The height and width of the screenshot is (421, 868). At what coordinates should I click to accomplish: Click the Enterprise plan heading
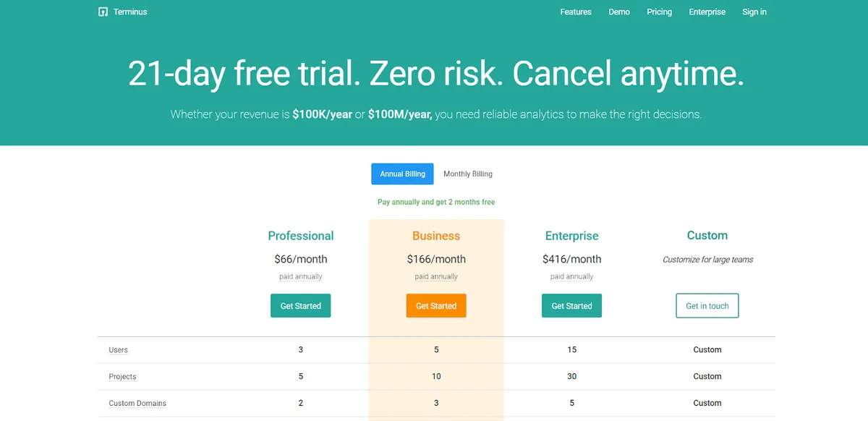click(x=571, y=236)
